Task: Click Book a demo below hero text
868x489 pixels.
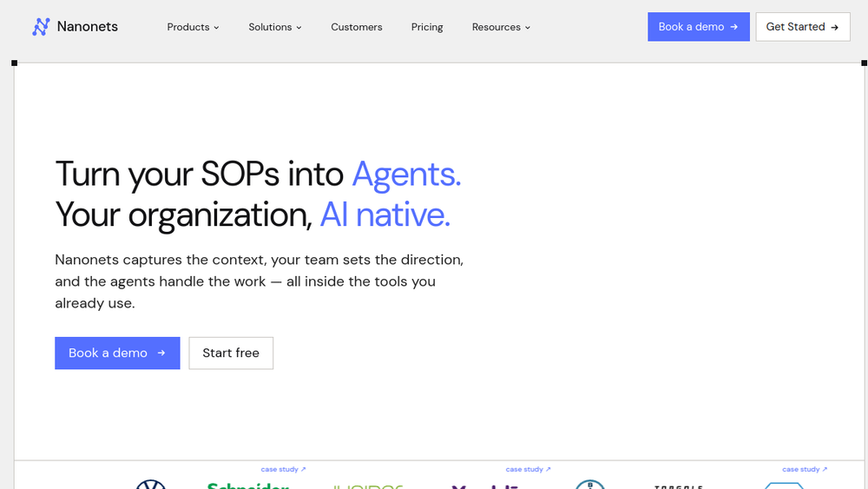Action: coord(117,353)
